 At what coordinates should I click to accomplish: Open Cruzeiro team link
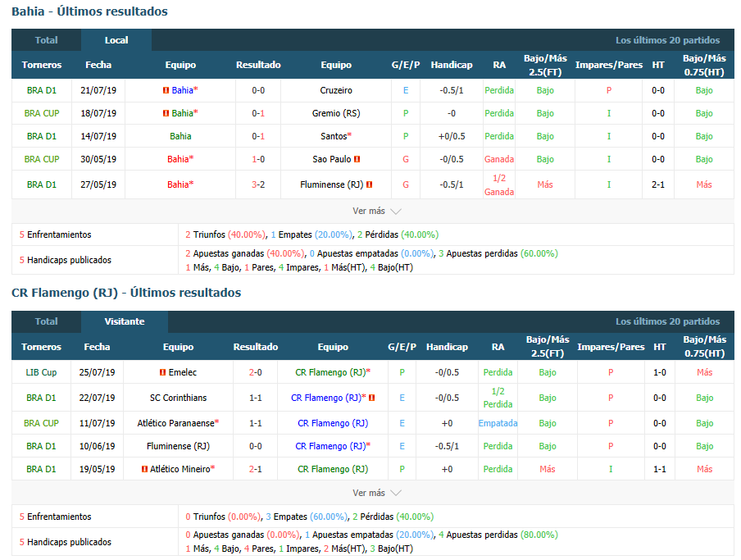336,90
